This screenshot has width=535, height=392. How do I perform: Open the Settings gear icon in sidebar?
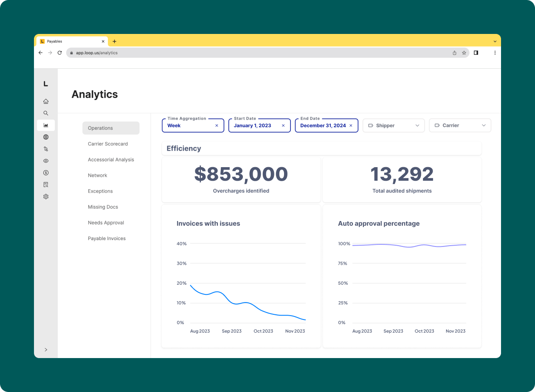click(x=45, y=196)
